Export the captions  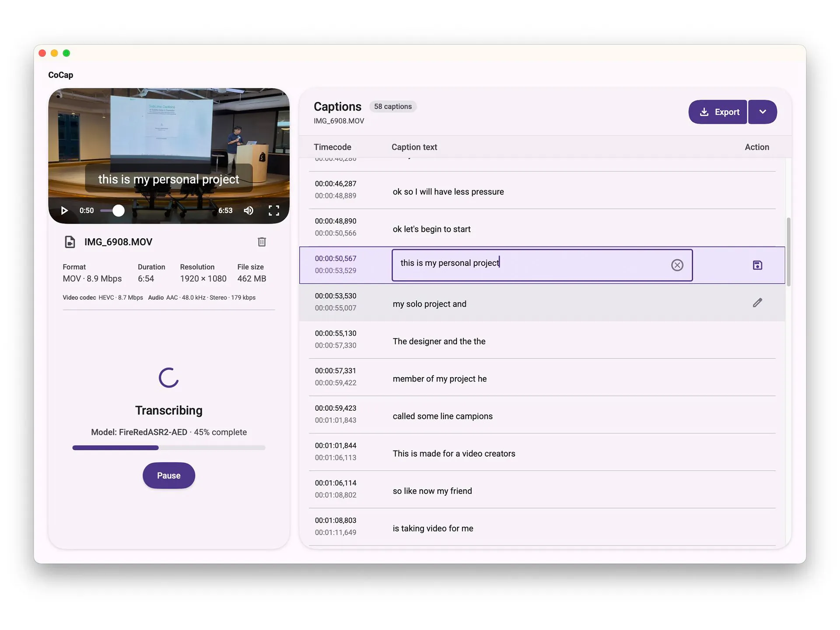(x=717, y=112)
